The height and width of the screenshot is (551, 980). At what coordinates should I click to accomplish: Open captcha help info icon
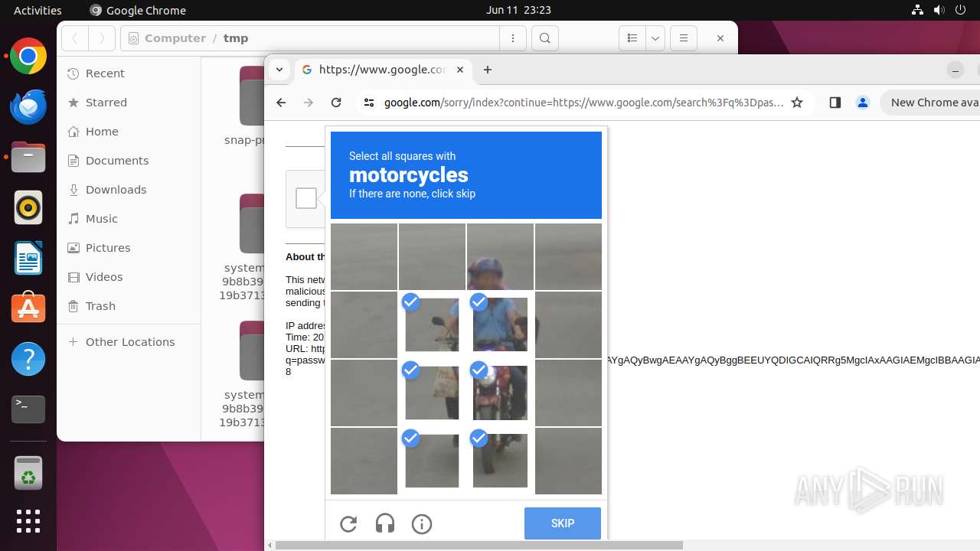pyautogui.click(x=422, y=524)
